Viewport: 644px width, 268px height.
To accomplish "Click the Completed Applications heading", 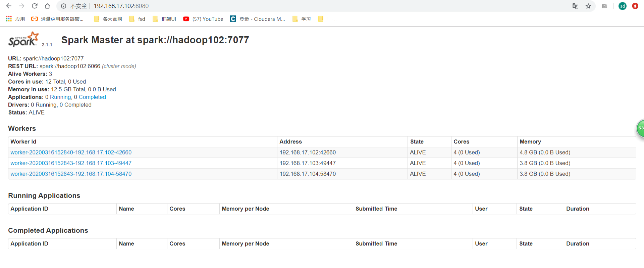I will (48, 230).
